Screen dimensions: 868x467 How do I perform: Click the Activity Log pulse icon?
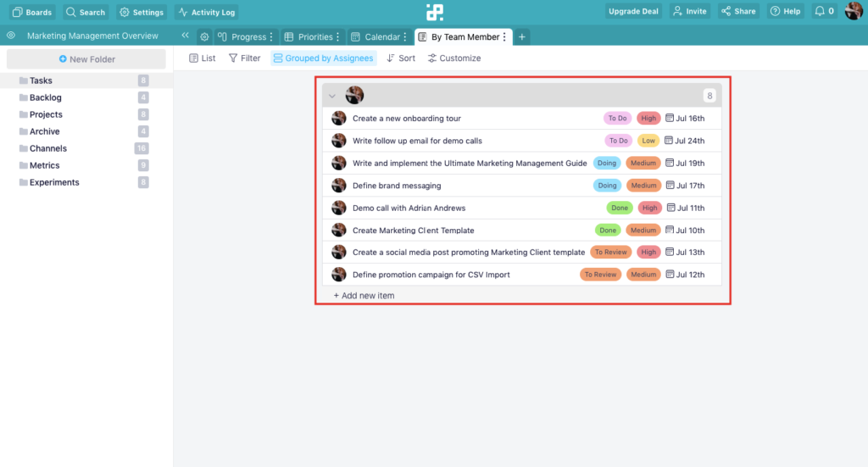pyautogui.click(x=183, y=13)
